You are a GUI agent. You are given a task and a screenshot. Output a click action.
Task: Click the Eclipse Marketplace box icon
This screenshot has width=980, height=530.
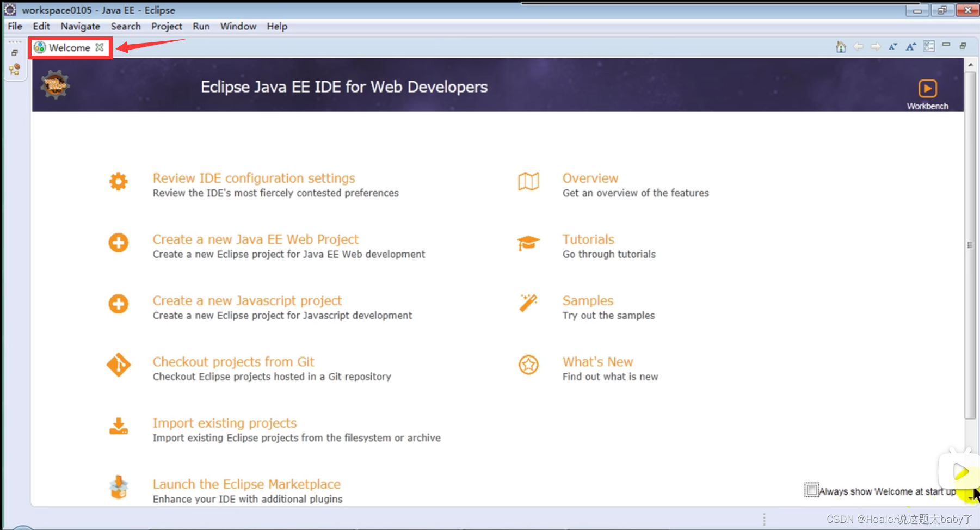click(119, 487)
